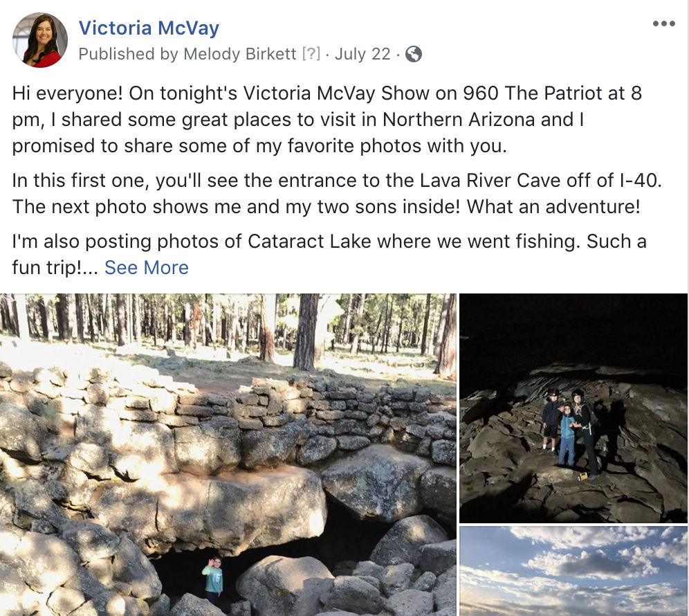Screen dimensions: 689x616
Task: Click the large pine trunk in the photo
Action: point(306,332)
